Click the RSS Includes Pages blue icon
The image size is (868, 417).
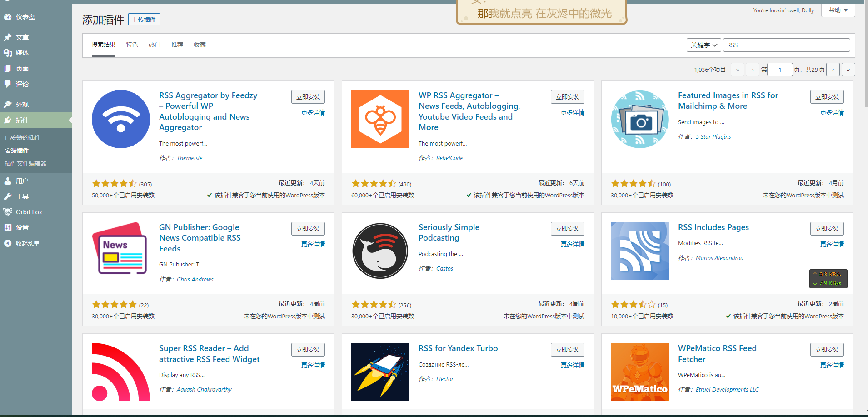(x=640, y=251)
